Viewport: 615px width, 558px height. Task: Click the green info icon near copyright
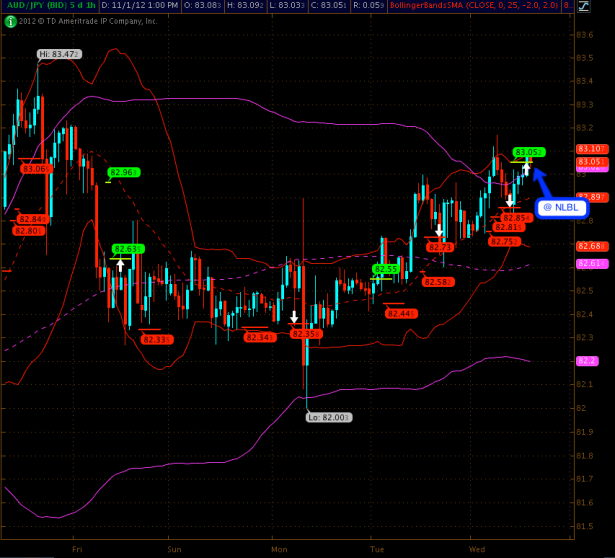9,20
